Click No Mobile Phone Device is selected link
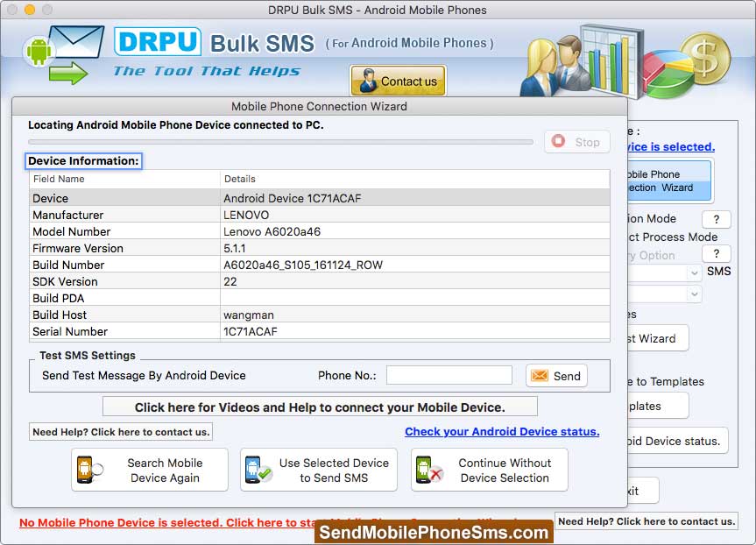The height and width of the screenshot is (545, 756). [166, 523]
